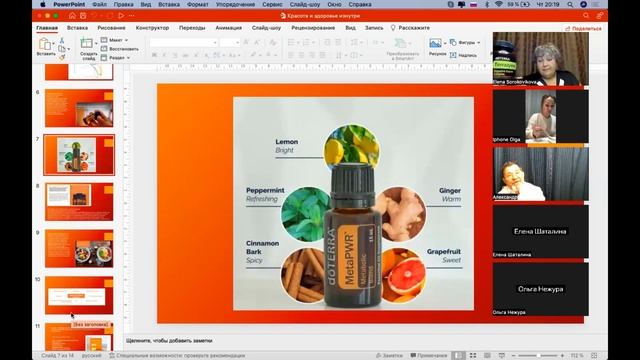Click Преобразовать в SmartArt icon
Screen dimensions: 640x360
pyautogui.click(x=401, y=43)
